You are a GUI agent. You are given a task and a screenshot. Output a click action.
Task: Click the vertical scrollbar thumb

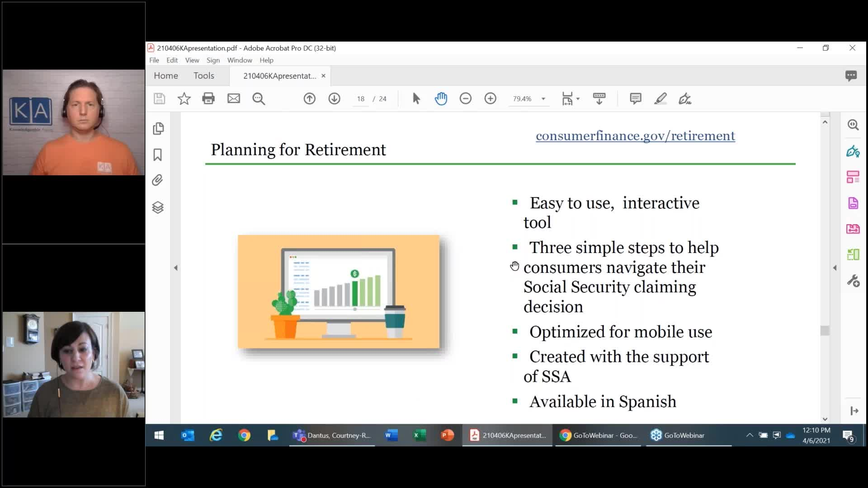[825, 331]
